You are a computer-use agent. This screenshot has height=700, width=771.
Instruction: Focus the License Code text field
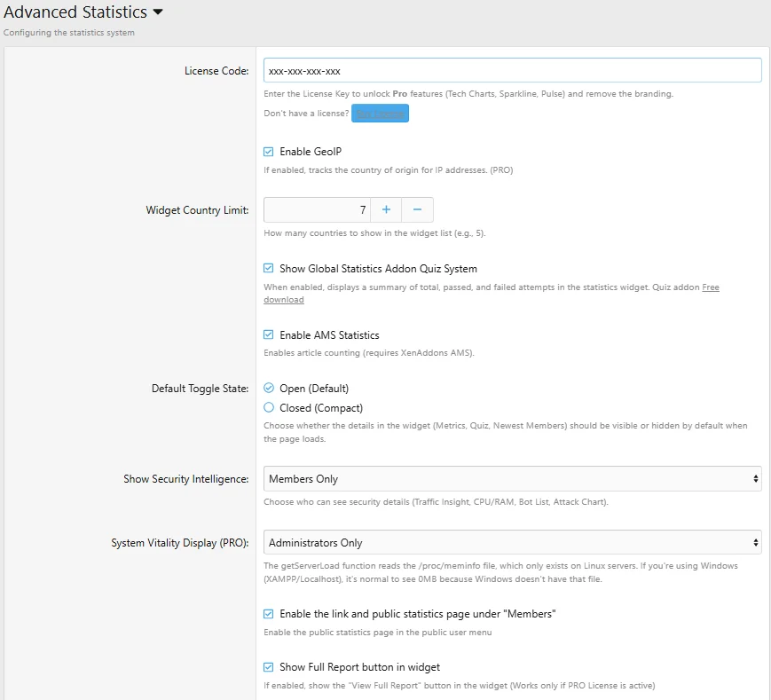(x=513, y=70)
